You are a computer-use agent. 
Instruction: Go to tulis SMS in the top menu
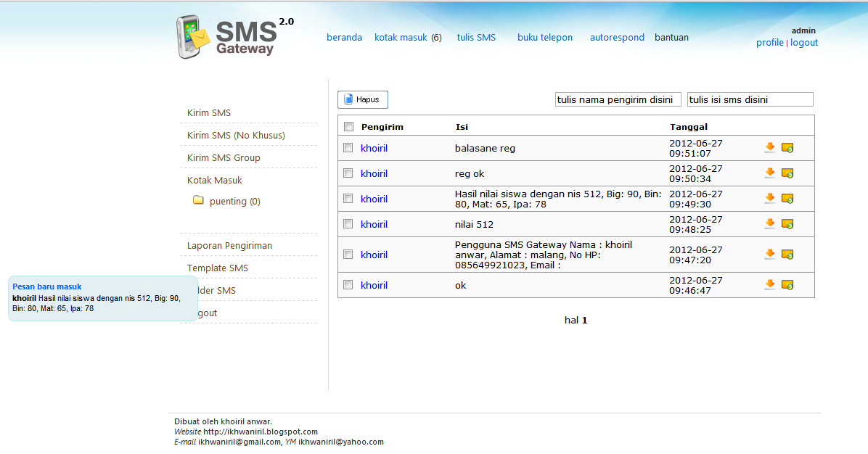pos(476,37)
